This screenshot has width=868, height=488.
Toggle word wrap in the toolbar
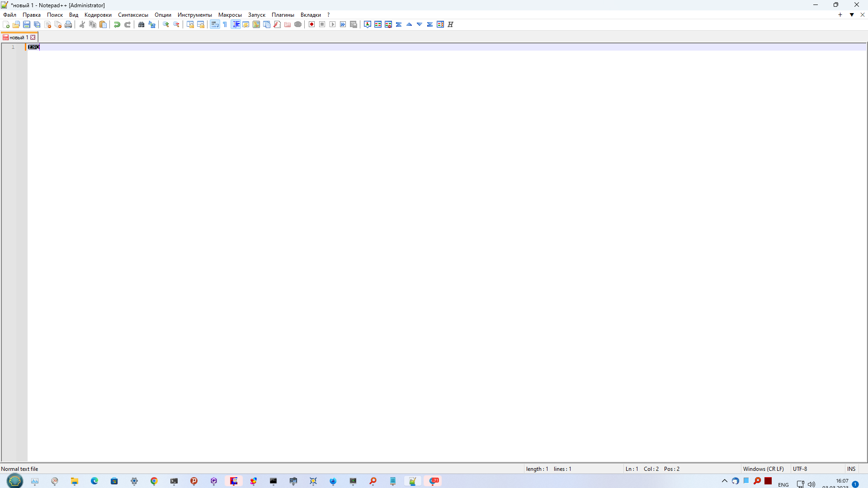[215, 24]
